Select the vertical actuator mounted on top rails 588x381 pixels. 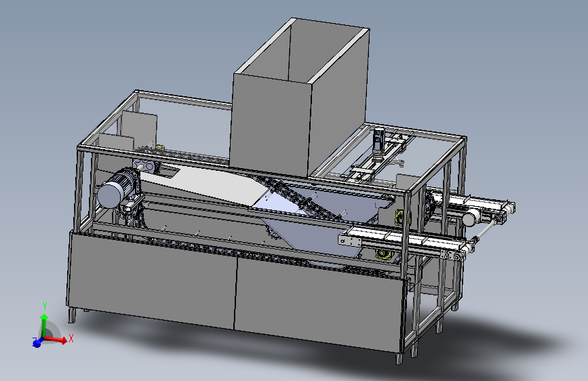[378, 144]
